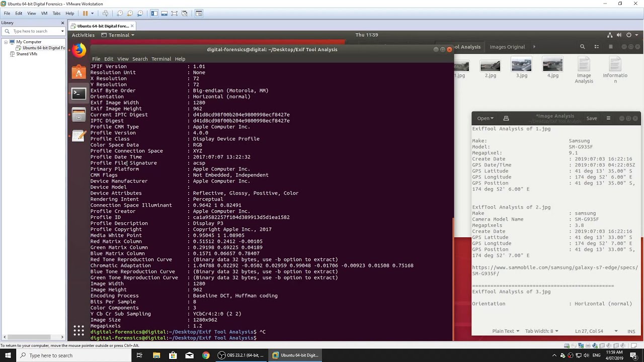644x362 pixels.
Task: Open the VM menu in VMware
Action: pos(44,14)
